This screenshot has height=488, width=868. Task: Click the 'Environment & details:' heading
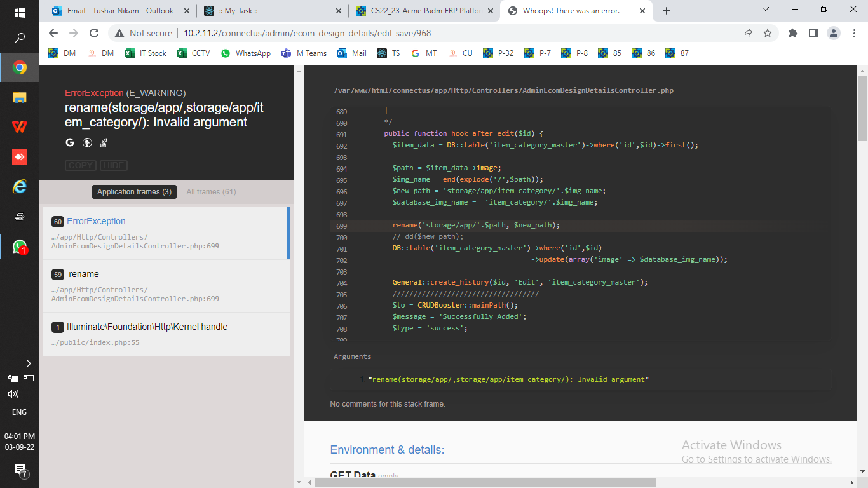click(387, 450)
